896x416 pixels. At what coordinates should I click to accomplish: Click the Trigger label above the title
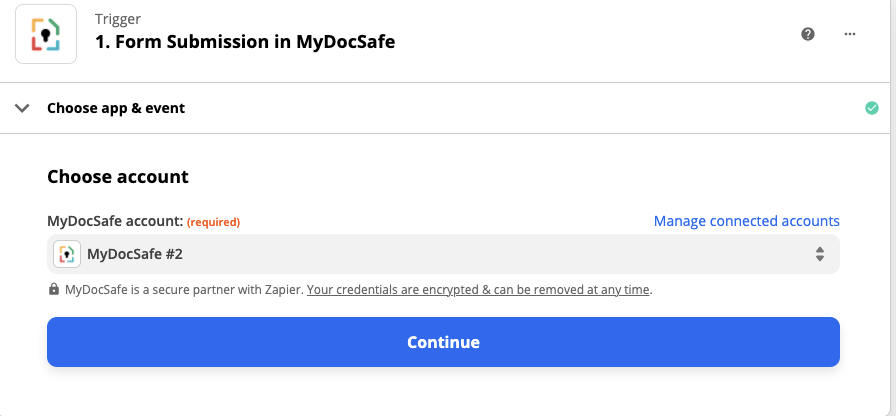(x=117, y=19)
